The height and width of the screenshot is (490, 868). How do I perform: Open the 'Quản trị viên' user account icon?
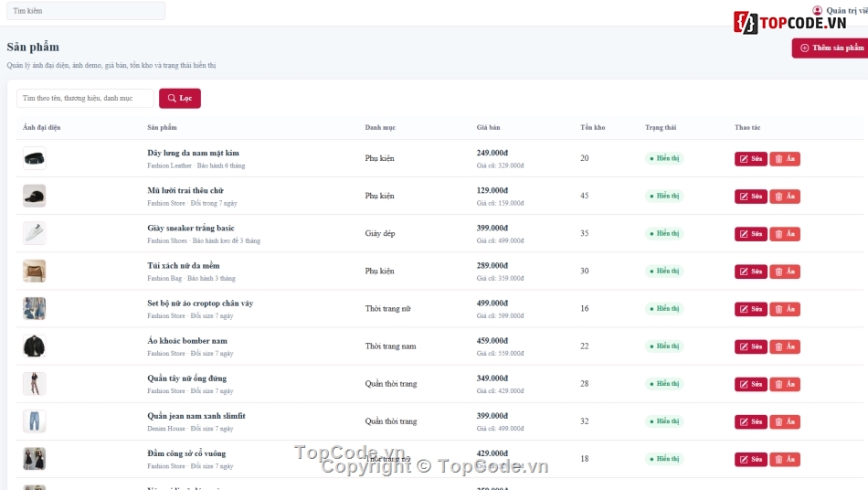tap(817, 10)
